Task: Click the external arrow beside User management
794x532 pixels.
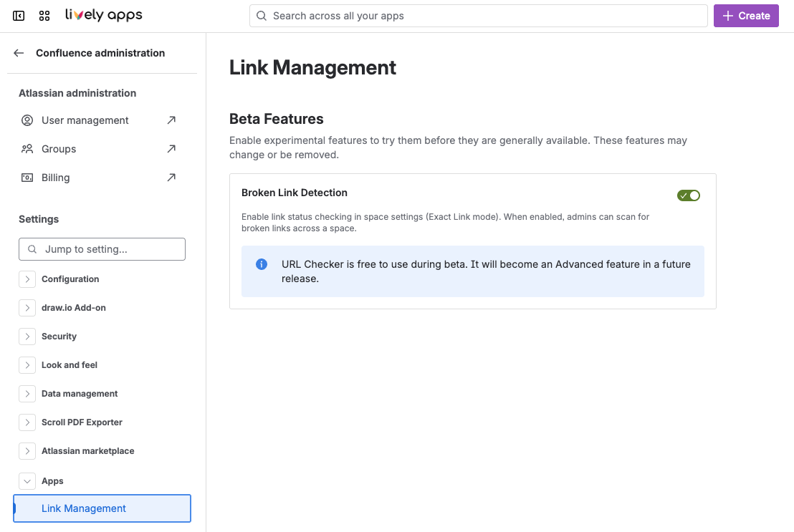Action: click(x=171, y=120)
